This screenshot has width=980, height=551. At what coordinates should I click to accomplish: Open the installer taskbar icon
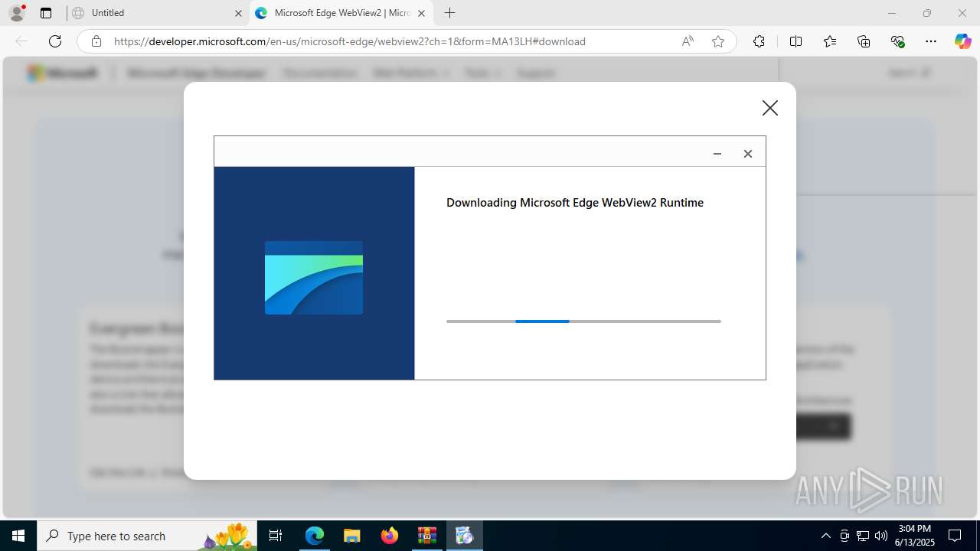click(x=464, y=536)
